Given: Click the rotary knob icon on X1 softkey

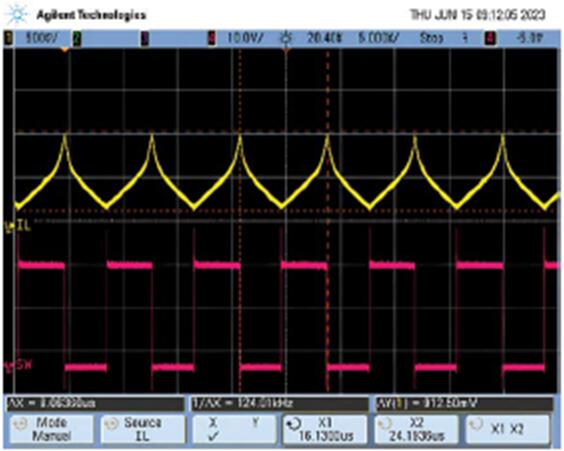Looking at the screenshot, I should coord(293,425).
